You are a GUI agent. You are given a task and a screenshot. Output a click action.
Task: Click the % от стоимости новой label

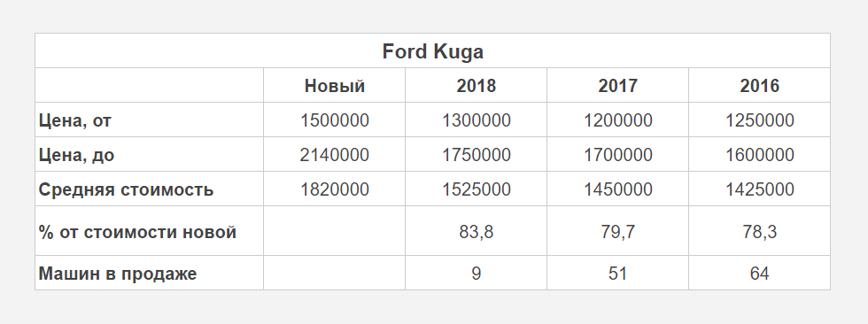137,232
